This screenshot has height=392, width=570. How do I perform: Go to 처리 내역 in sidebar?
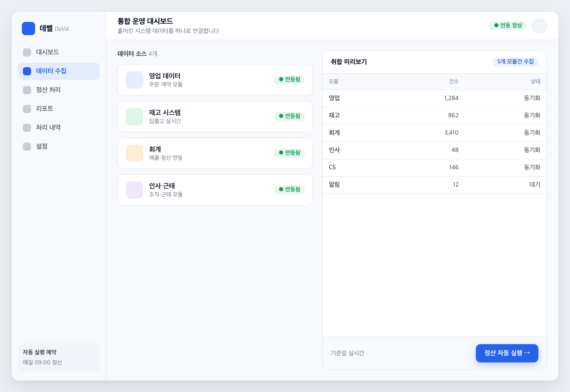click(59, 128)
